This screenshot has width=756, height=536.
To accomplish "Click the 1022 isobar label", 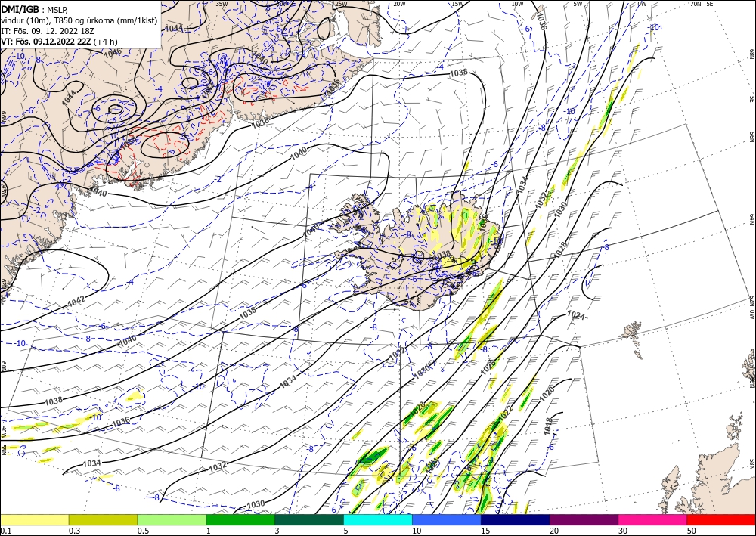I will [507, 412].
